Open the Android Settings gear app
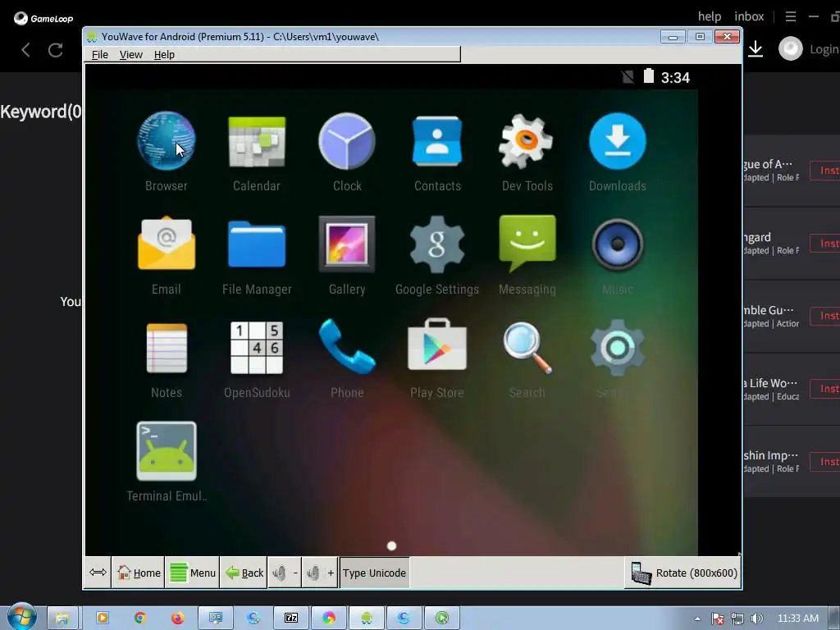 click(618, 348)
